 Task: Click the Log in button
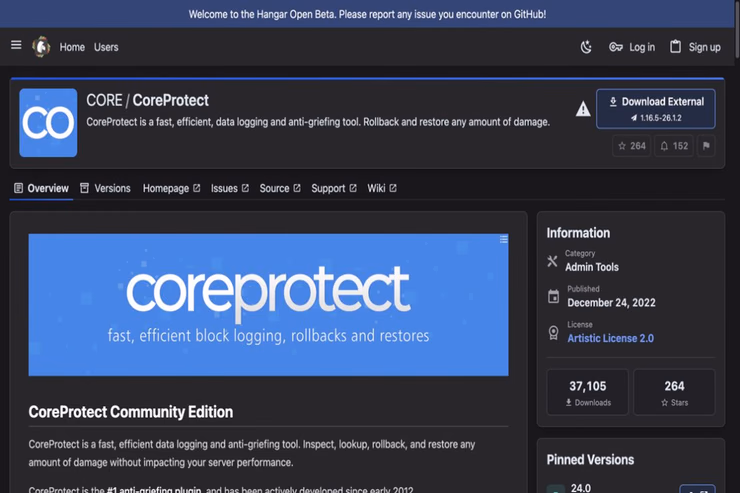click(631, 47)
